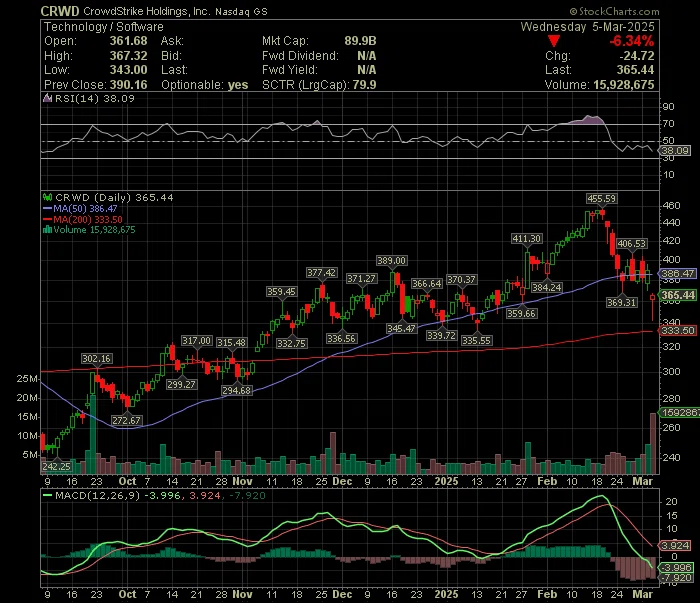Click the 369.31 price label
The width and height of the screenshot is (700, 603).
(621, 303)
